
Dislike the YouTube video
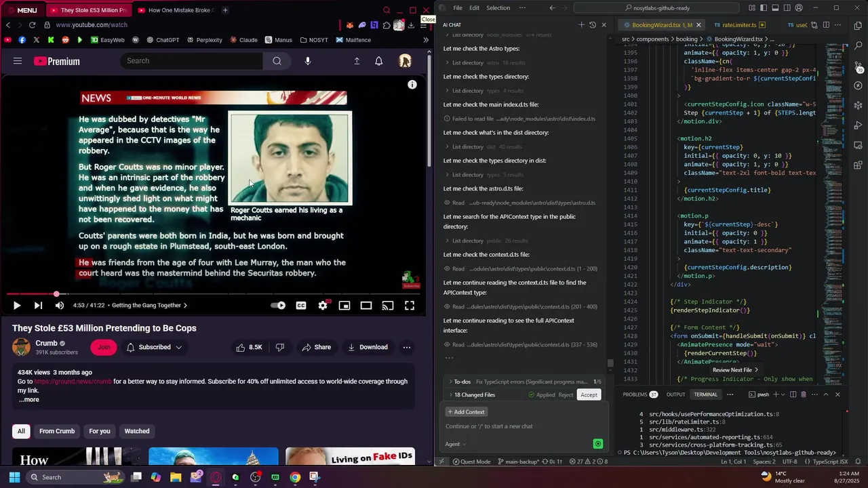(280, 347)
